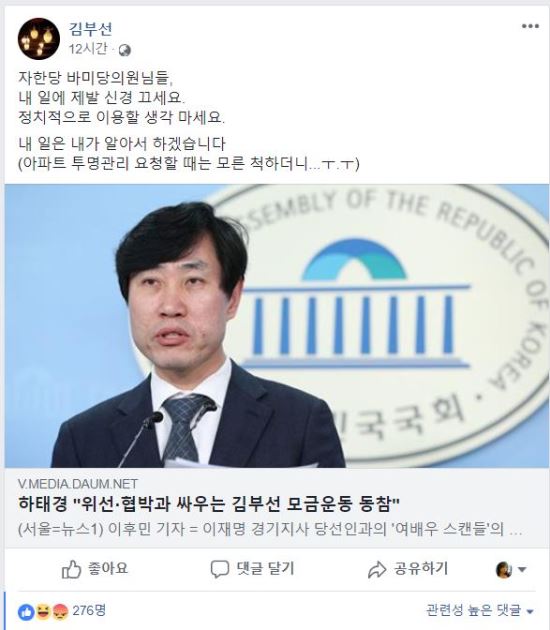Screen dimensions: 550x630
Task: Open the 하태경 article headline link
Action: tap(209, 504)
